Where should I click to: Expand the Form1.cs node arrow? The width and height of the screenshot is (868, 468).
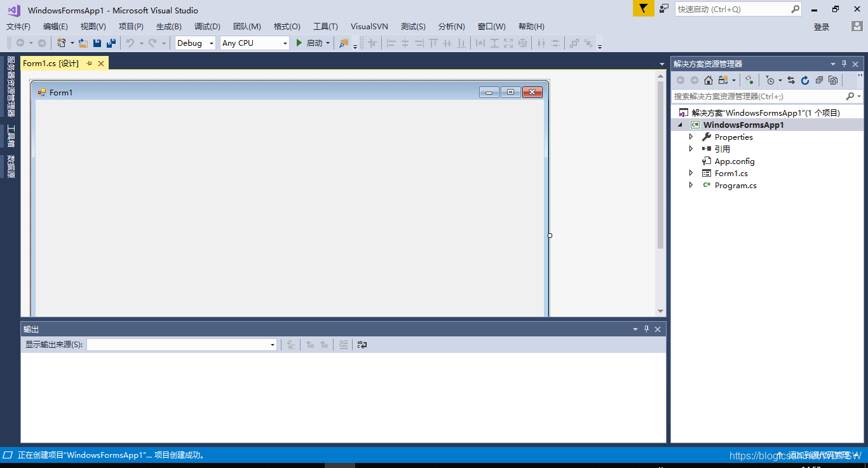pyautogui.click(x=691, y=173)
